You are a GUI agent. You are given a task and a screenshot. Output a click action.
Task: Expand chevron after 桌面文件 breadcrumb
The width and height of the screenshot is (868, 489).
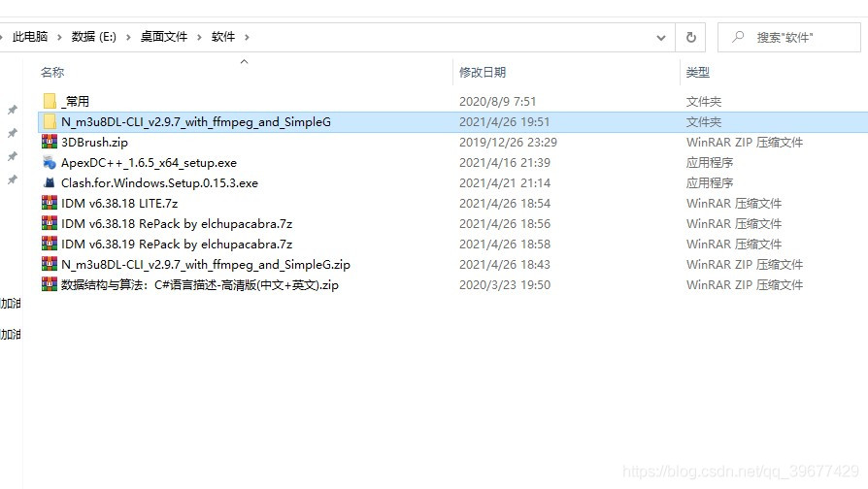click(199, 37)
